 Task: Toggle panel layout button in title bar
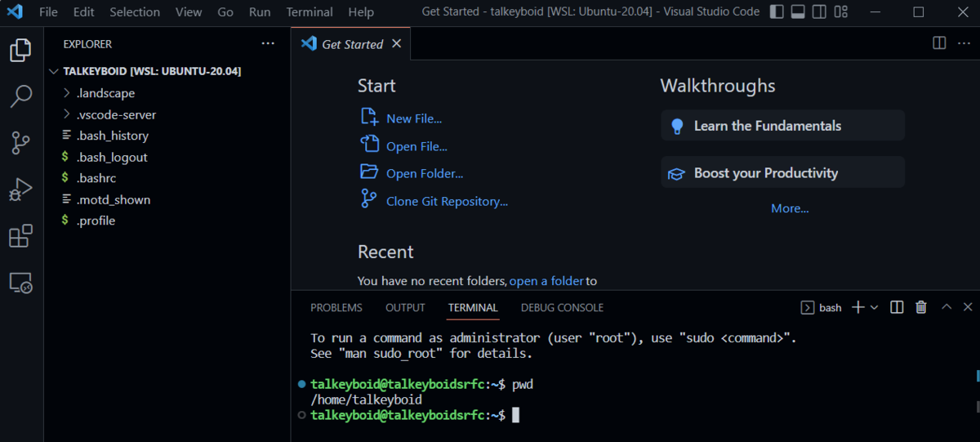click(x=798, y=12)
